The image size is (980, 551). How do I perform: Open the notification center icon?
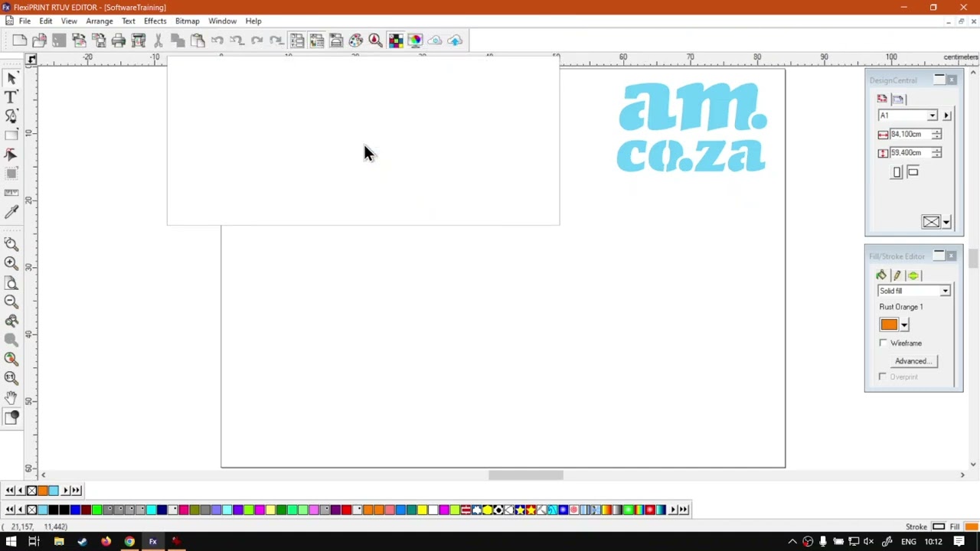959,542
